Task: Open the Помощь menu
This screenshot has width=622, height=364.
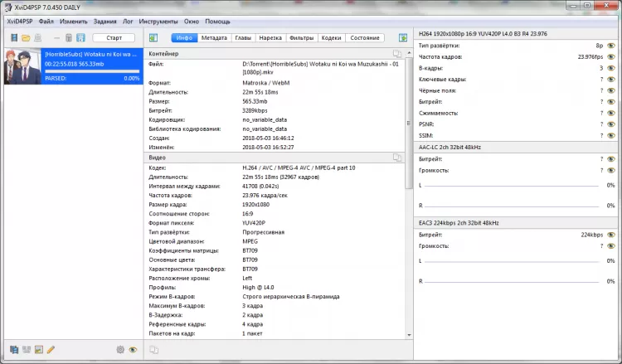Action: point(217,22)
